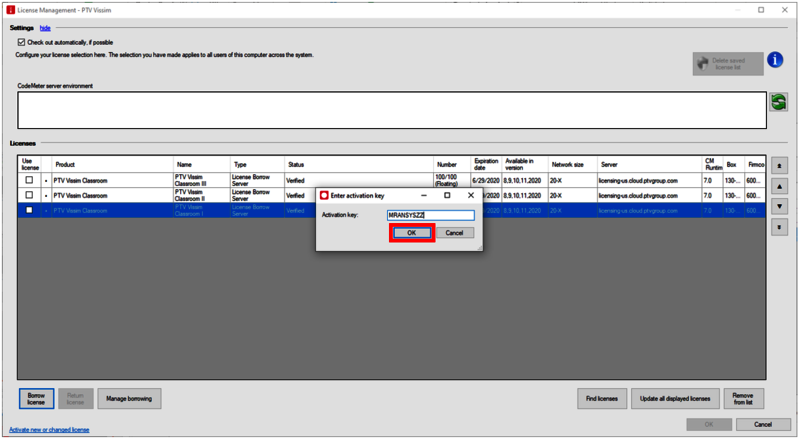The width and height of the screenshot is (800, 439).
Task: Sort licenses by Product column header
Action: [x=65, y=164]
